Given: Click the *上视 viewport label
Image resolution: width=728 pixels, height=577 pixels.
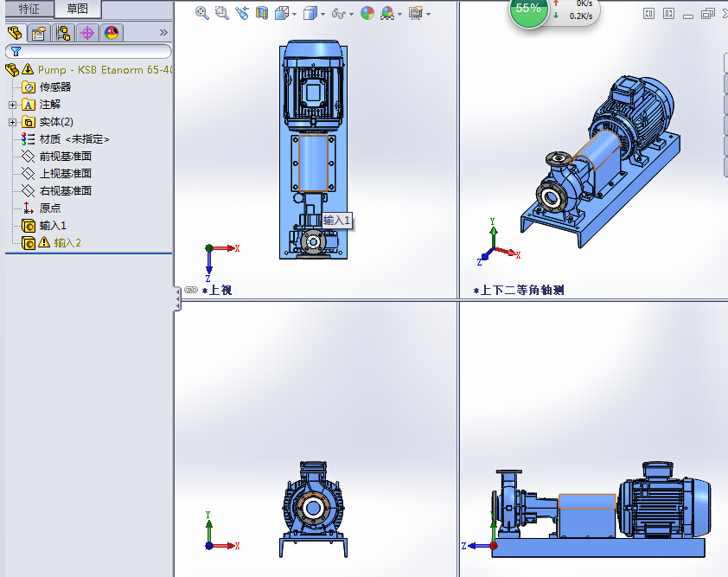Looking at the screenshot, I should [x=217, y=291].
